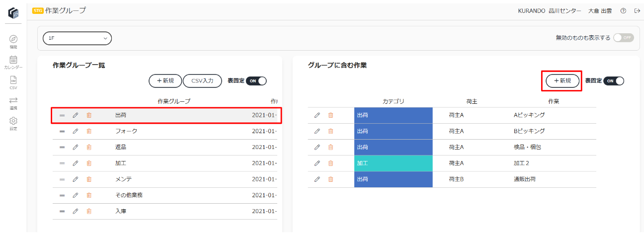Image resolution: width=644 pixels, height=234 pixels.
Task: Delete the 加工2 task row
Action: (x=330, y=163)
